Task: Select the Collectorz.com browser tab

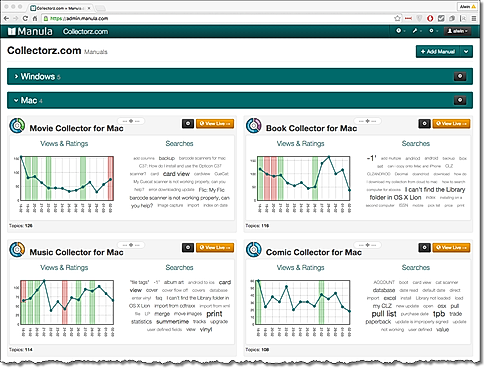Action: click(x=60, y=8)
